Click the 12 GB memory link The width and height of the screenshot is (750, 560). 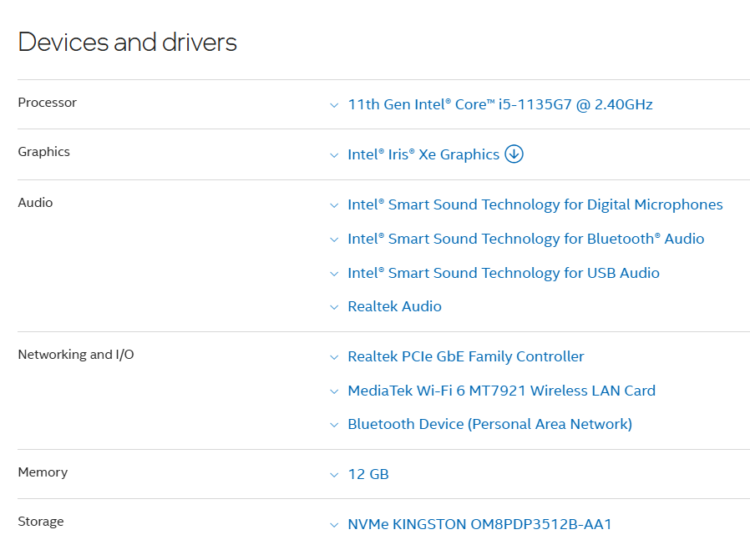pos(367,474)
